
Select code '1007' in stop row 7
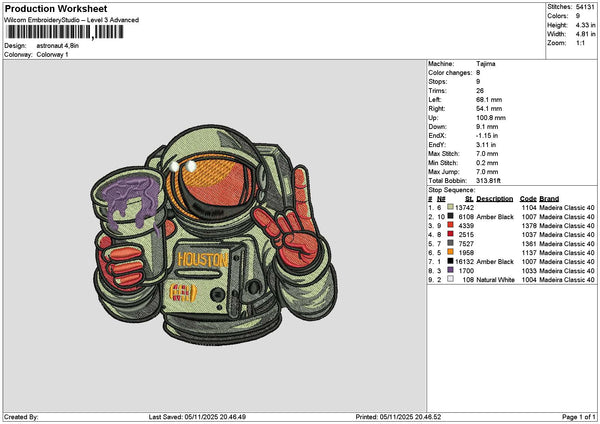click(529, 261)
